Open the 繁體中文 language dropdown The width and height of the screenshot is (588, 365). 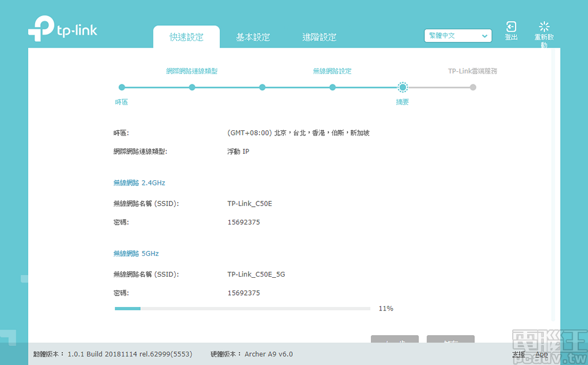point(458,36)
